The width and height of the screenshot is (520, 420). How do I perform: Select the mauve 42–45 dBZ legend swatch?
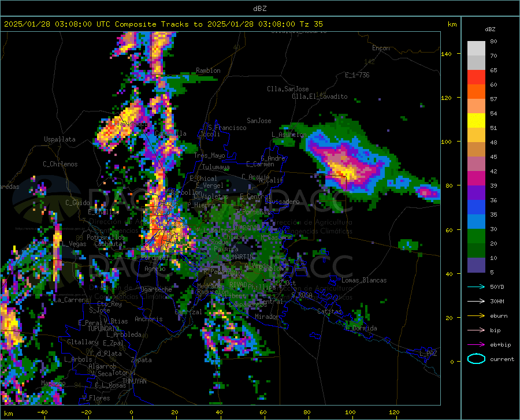tap(476, 164)
